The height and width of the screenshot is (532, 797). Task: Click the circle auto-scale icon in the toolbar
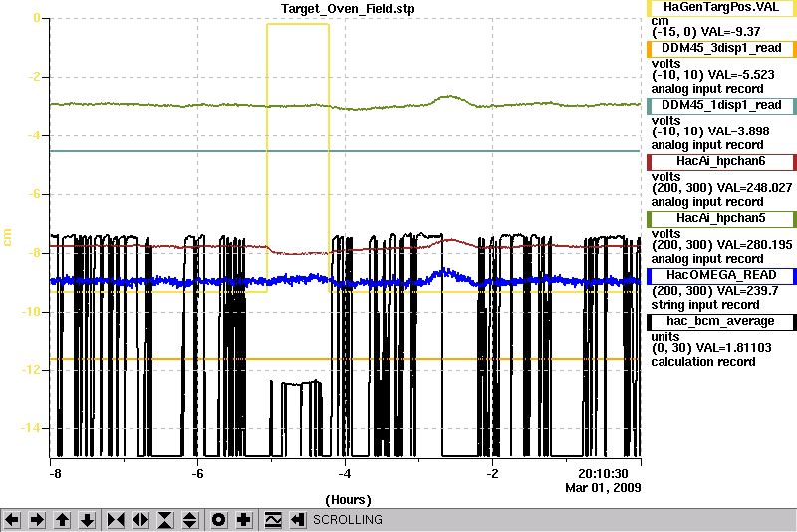(218, 520)
